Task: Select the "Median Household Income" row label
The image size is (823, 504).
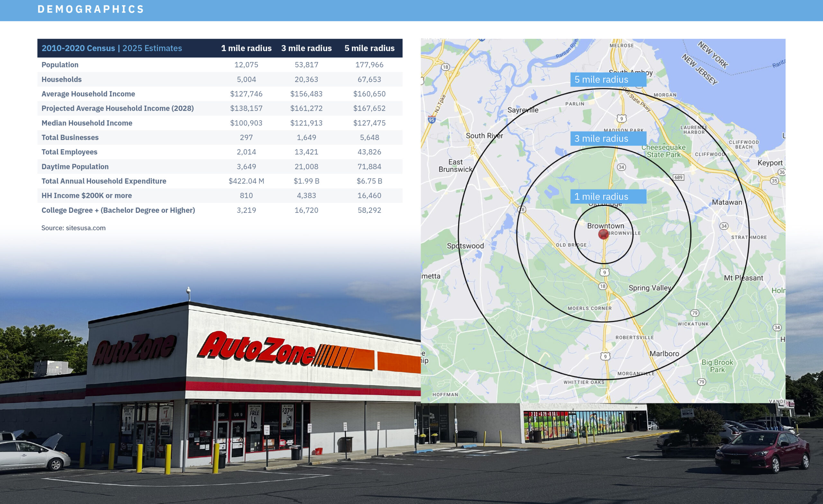Action: click(87, 123)
